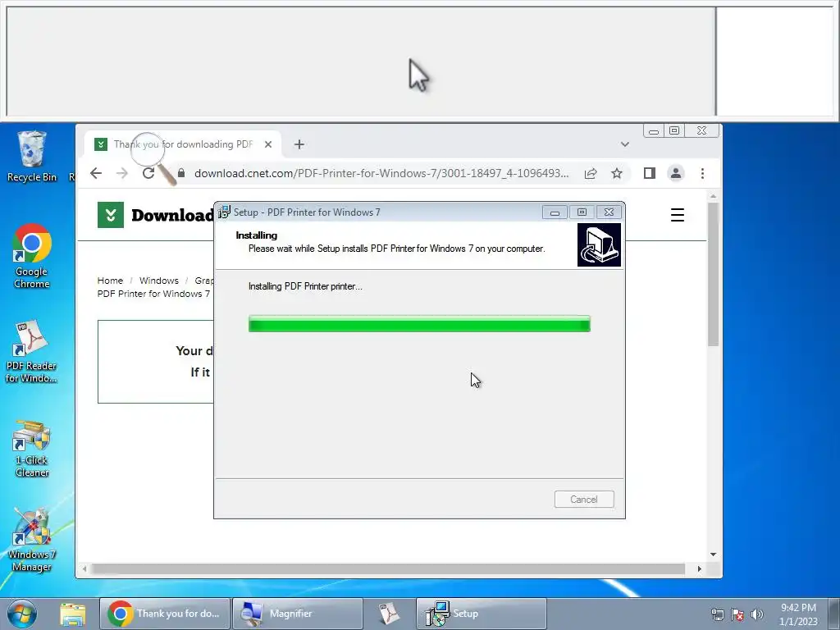Viewport: 840px width, 630px height.
Task: Click 'Installing PDF Printer printer...' status text
Action: (305, 286)
